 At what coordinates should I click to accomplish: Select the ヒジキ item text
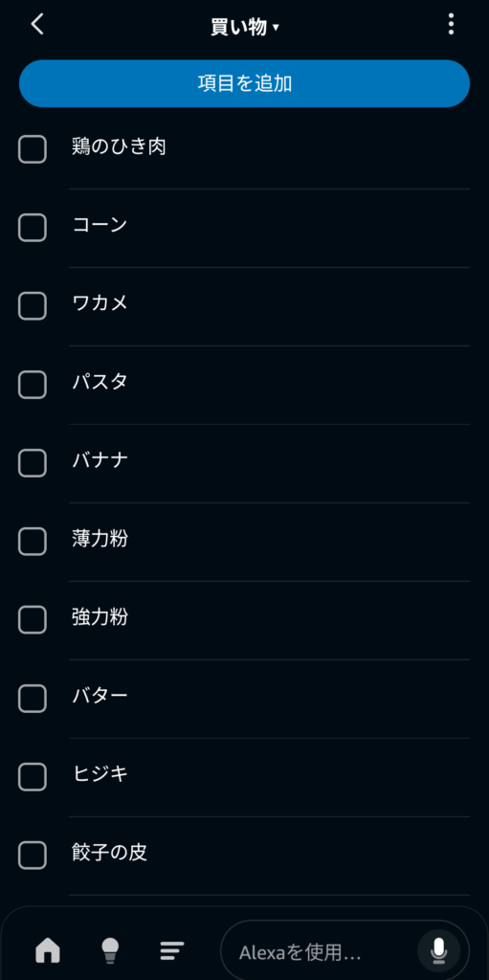pyautogui.click(x=100, y=774)
